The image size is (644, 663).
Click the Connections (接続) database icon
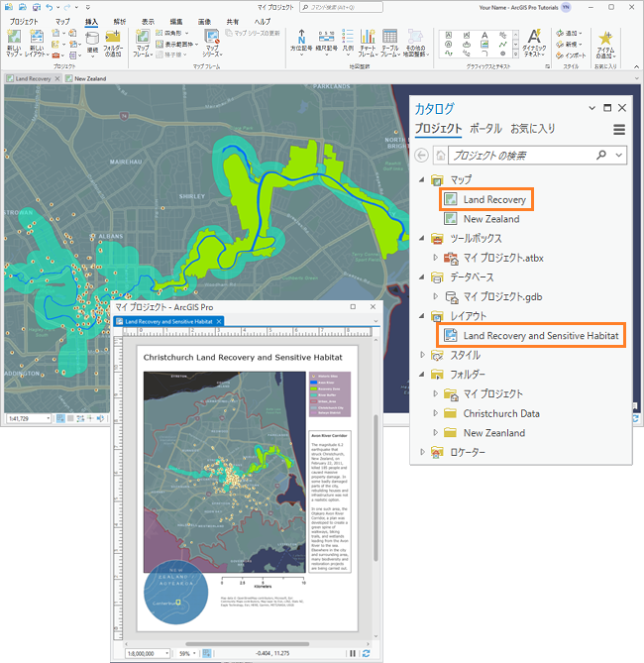pos(92,39)
